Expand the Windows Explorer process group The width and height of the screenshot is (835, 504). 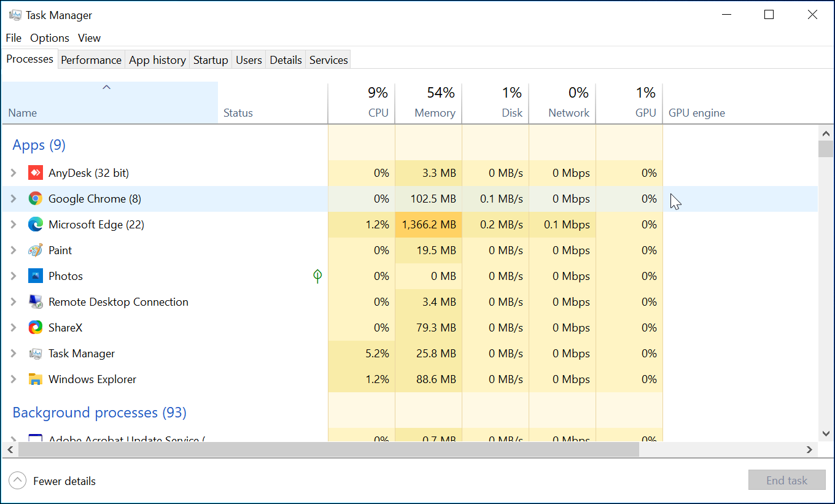click(x=14, y=379)
